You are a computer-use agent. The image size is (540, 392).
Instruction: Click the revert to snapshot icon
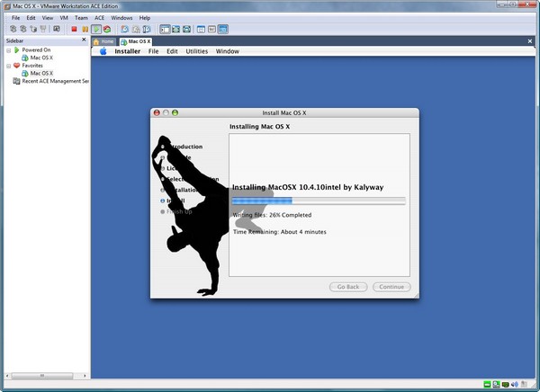point(136,30)
